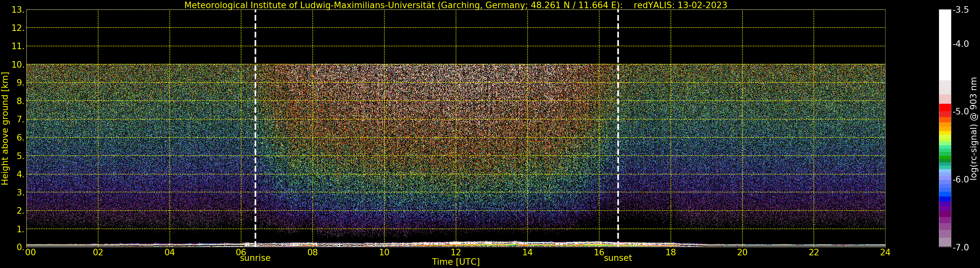Image resolution: width=980 pixels, height=268 pixels.
Task: Click the '-6.0' colorbar tick label
Action: click(x=960, y=180)
